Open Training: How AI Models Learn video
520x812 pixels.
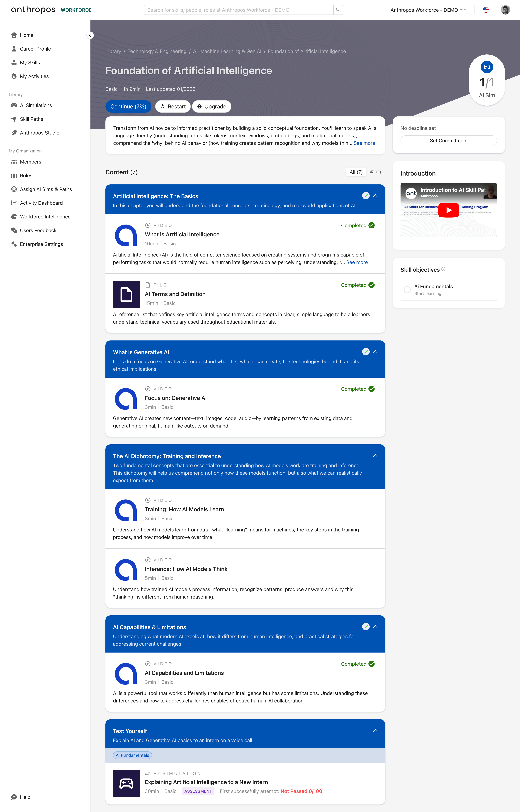(x=184, y=509)
